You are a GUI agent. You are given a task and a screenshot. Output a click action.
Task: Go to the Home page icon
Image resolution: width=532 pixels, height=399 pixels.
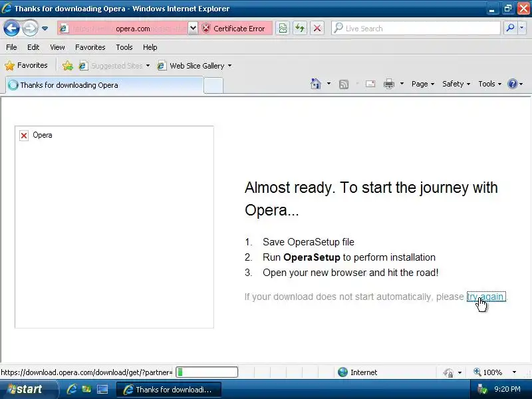click(x=315, y=84)
